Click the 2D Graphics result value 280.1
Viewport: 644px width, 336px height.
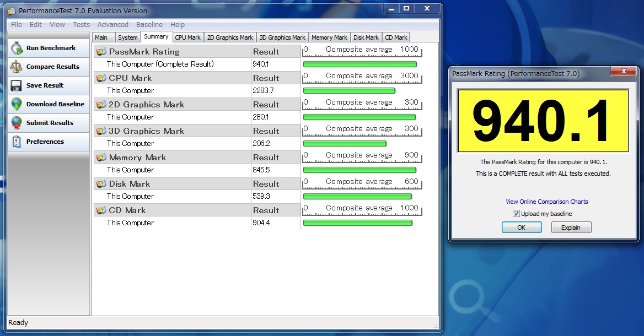(261, 117)
